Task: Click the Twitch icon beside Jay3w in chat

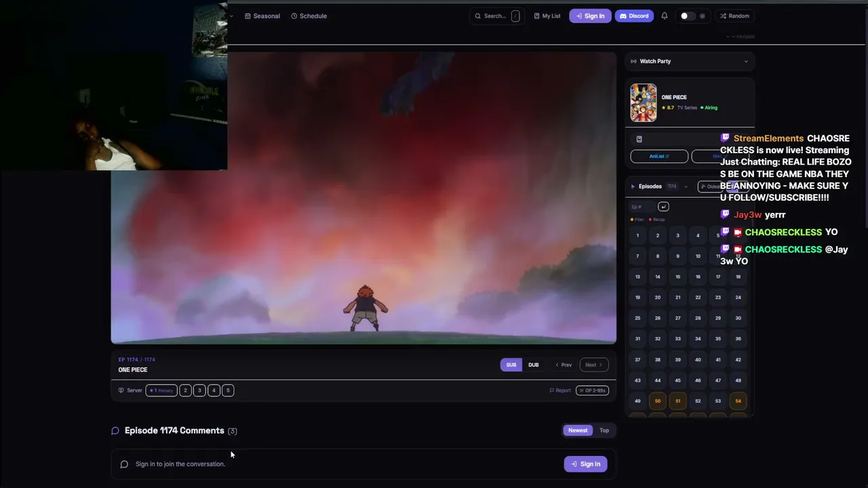Action: pos(726,214)
